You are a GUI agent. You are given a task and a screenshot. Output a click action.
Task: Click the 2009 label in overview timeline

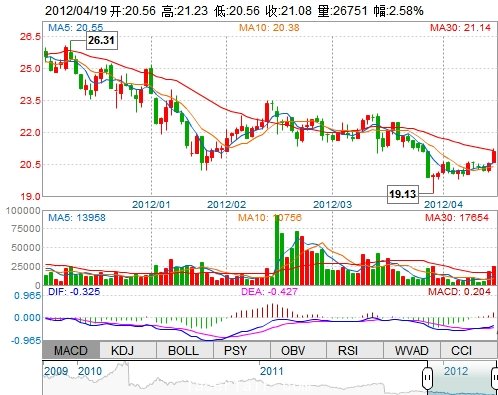[x=56, y=371]
